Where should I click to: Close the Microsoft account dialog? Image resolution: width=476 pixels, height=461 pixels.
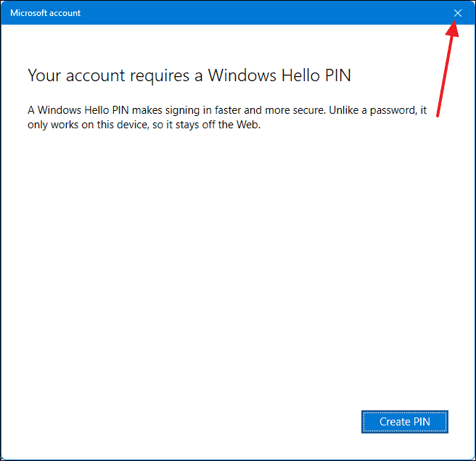457,13
